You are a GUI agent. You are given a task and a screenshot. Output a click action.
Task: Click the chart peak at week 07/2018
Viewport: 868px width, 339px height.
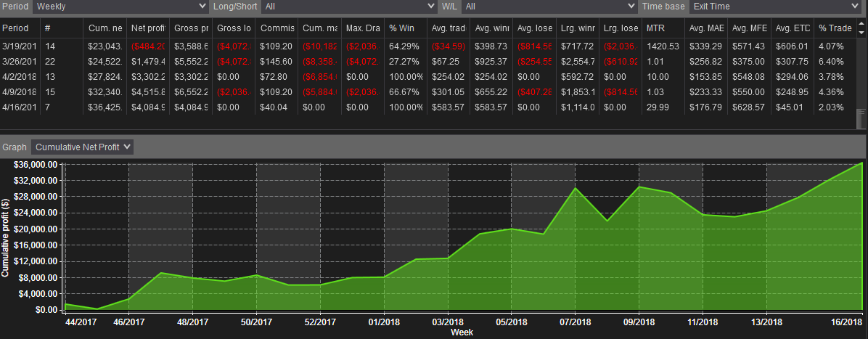[576, 188]
